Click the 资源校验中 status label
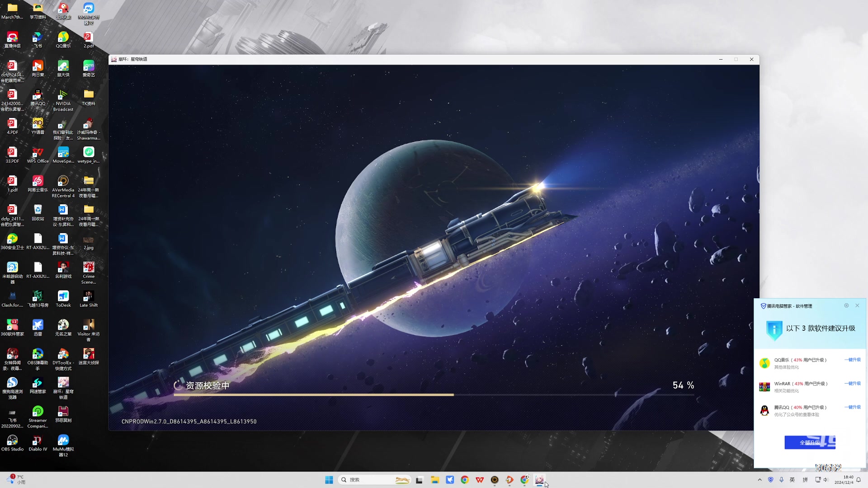 pyautogui.click(x=208, y=385)
